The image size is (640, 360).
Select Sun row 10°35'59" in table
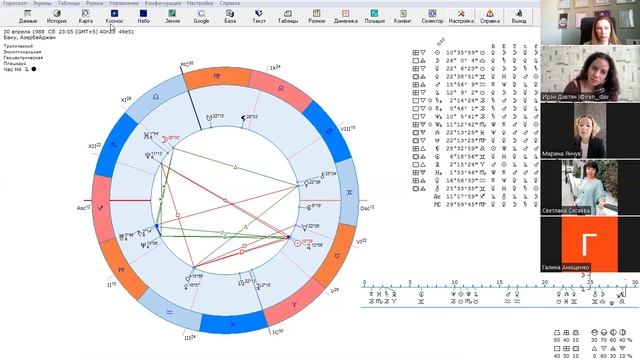pyautogui.click(x=476, y=53)
